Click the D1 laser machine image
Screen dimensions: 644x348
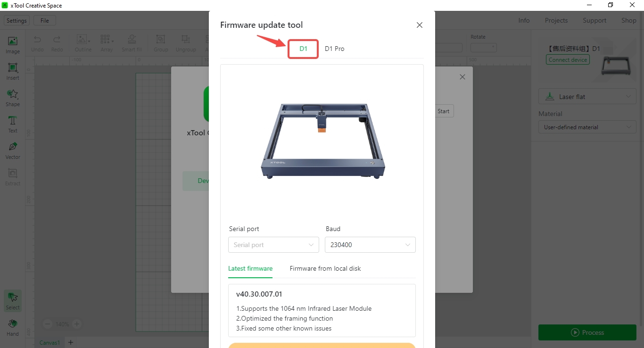point(323,141)
